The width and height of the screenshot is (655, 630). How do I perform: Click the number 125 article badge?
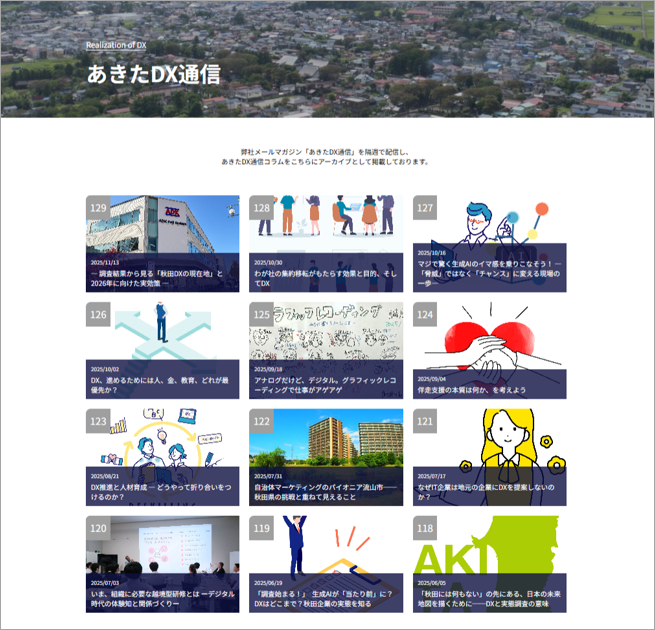262,315
